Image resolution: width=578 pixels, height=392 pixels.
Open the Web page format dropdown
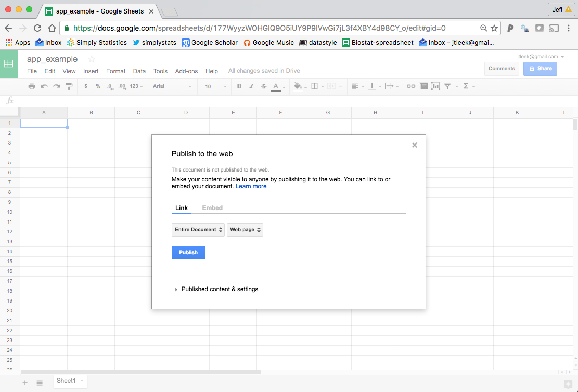[245, 230]
